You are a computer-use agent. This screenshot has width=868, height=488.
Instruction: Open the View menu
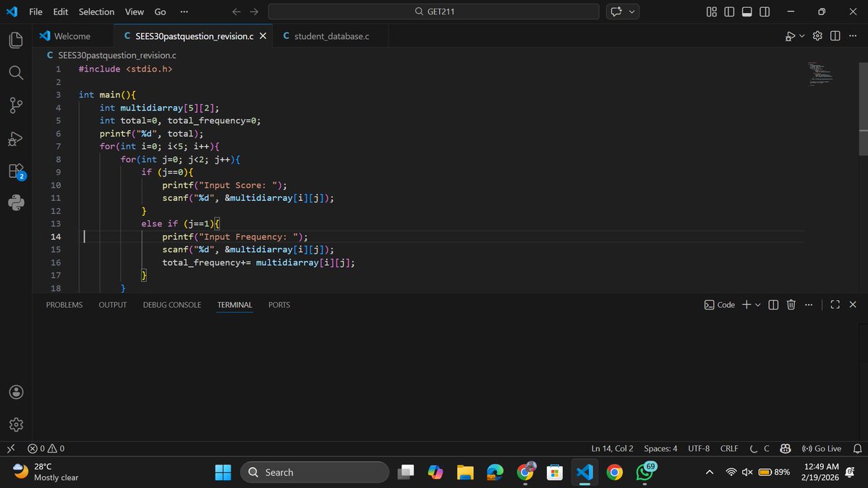click(134, 12)
